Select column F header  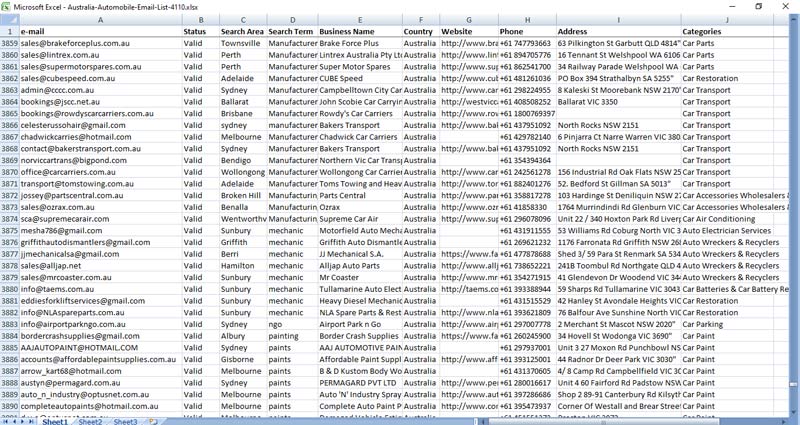point(421,20)
